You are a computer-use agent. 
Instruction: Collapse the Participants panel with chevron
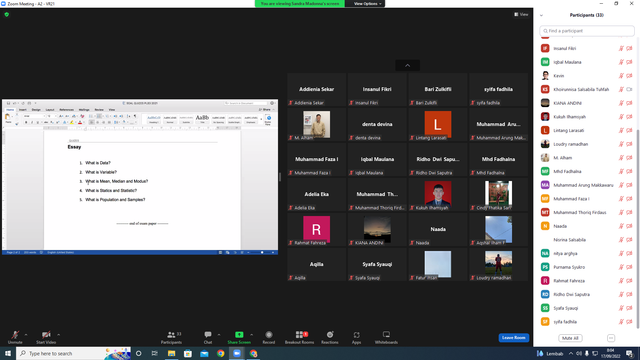541,16
